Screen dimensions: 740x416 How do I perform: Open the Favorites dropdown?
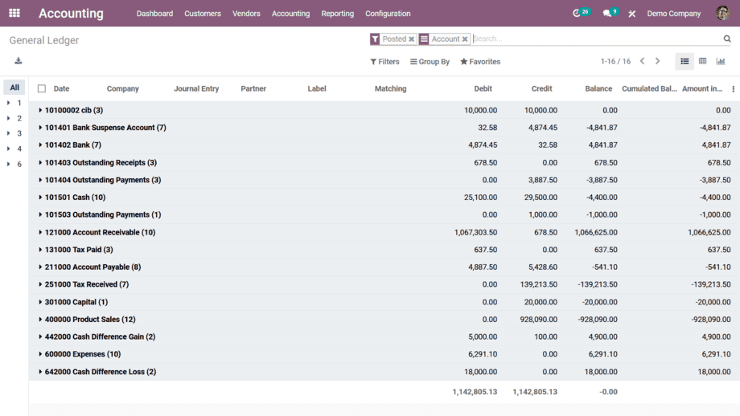click(480, 62)
